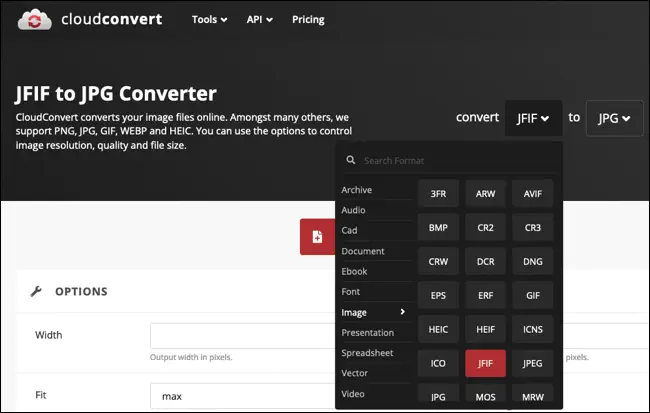Choose the ICNS format
650x413 pixels.
(533, 330)
